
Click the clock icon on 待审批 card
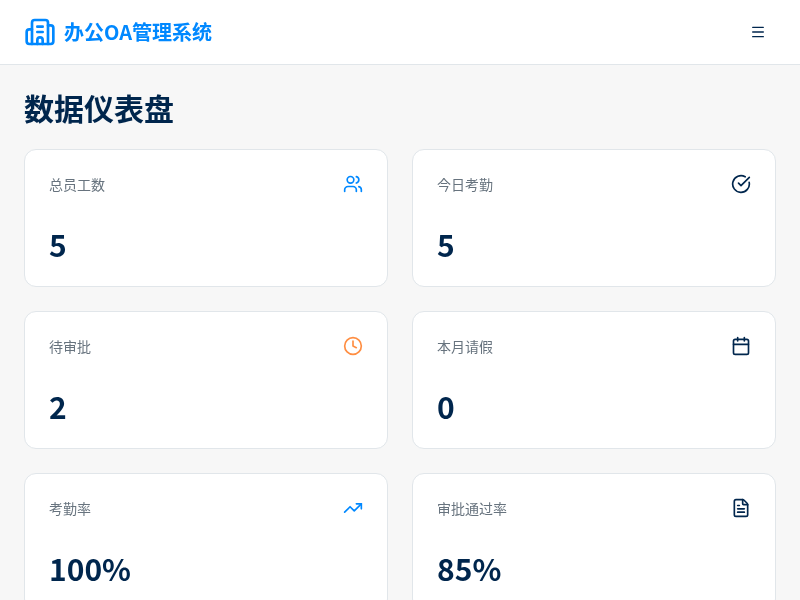[x=353, y=346]
